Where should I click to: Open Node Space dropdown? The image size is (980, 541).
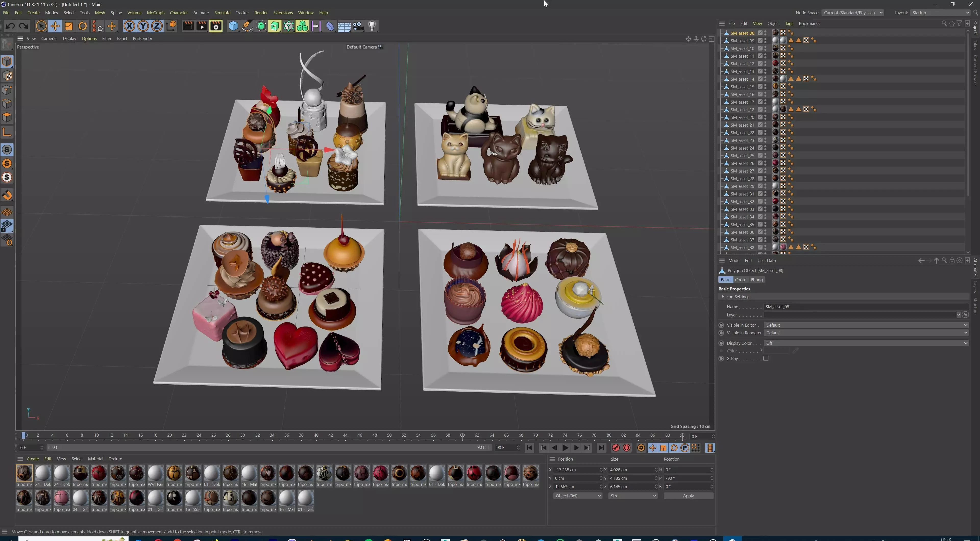tap(853, 13)
